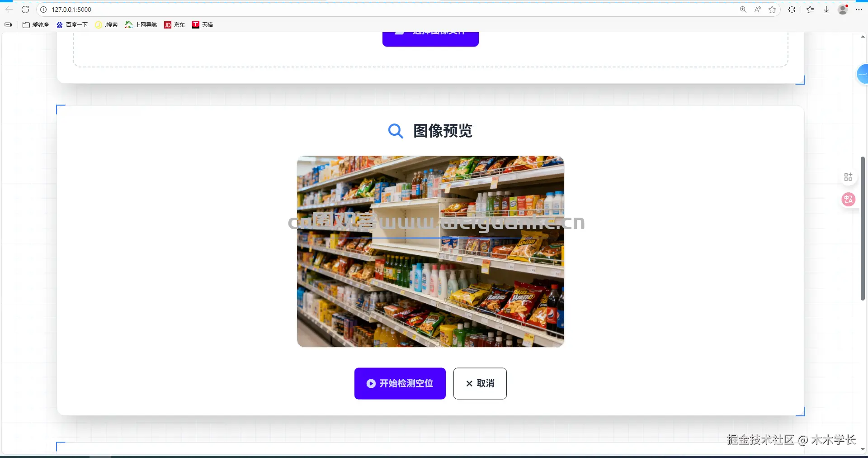Click the partially visible purple select-image button
868x458 pixels.
430,39
